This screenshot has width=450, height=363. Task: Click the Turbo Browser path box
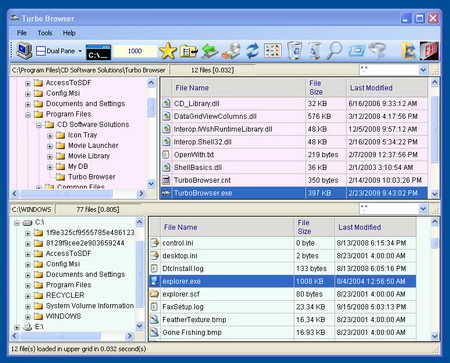[89, 70]
